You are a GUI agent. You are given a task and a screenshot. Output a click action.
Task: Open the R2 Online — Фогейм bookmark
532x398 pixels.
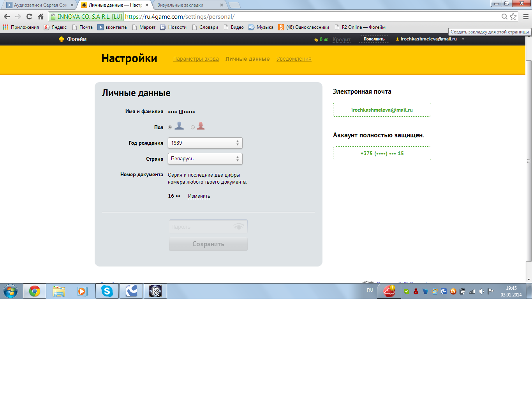[x=360, y=27]
